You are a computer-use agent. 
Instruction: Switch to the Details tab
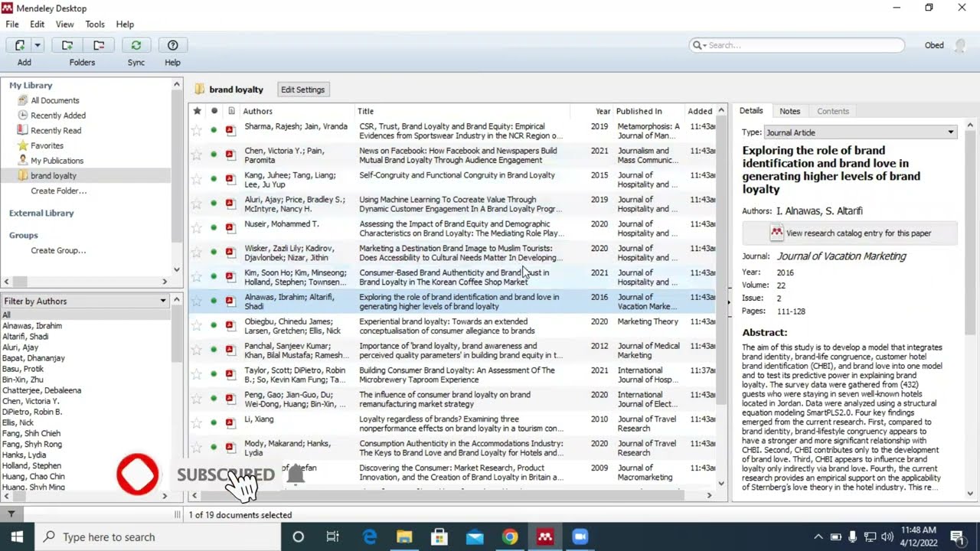(751, 111)
